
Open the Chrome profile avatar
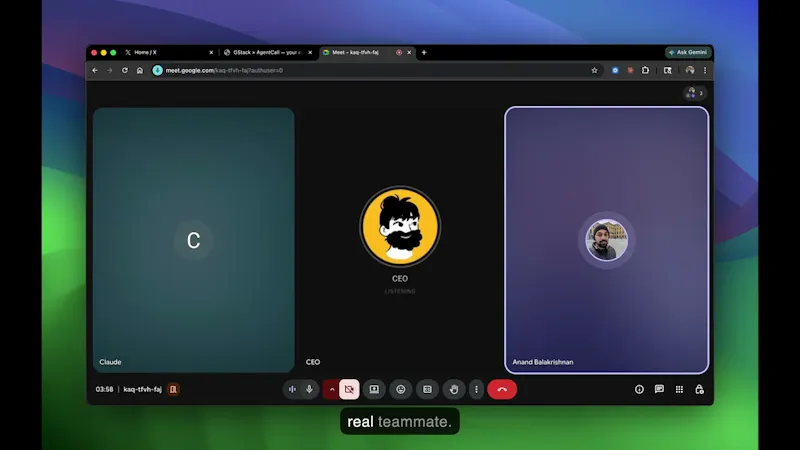point(690,70)
